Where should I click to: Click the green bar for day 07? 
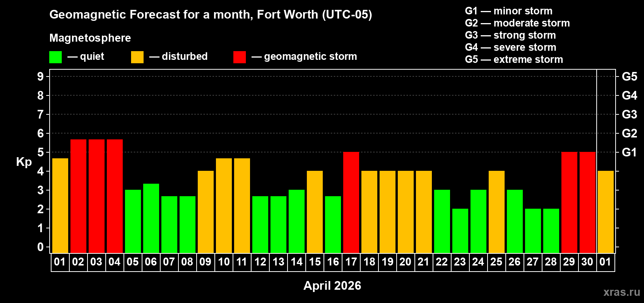[169, 225]
